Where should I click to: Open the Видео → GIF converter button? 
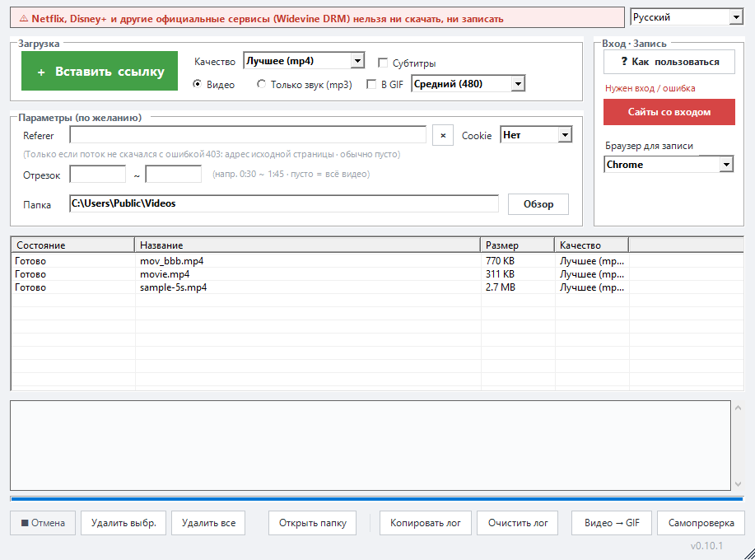612,523
